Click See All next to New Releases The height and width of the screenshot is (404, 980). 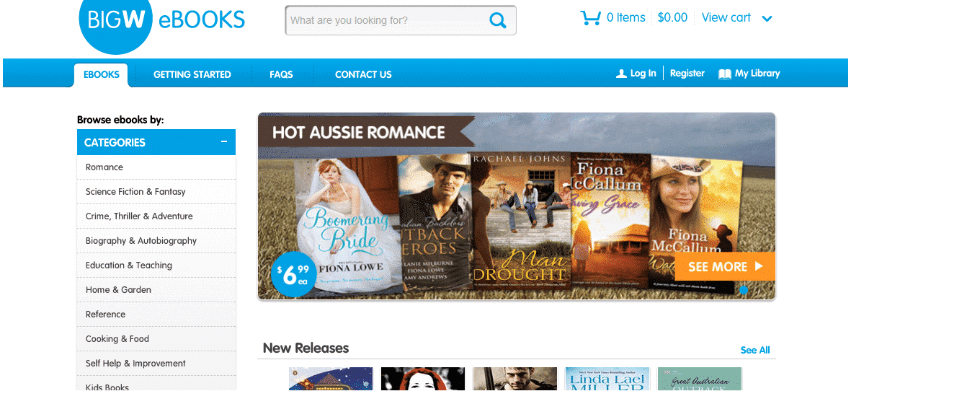755,350
